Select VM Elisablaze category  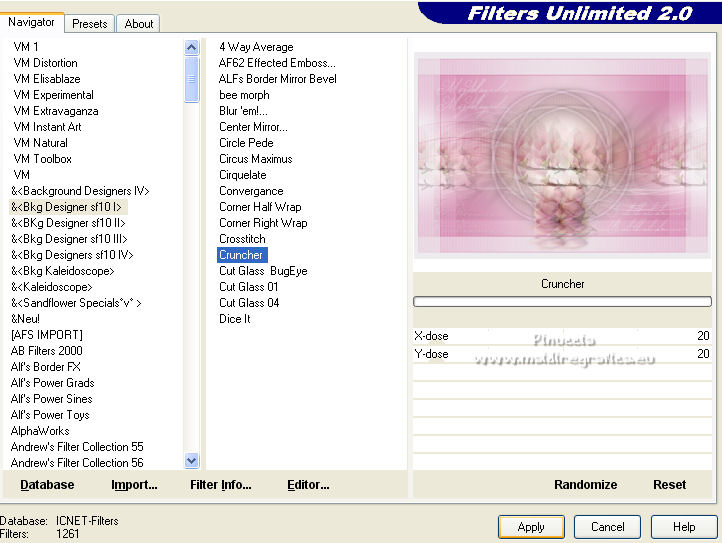47,79
